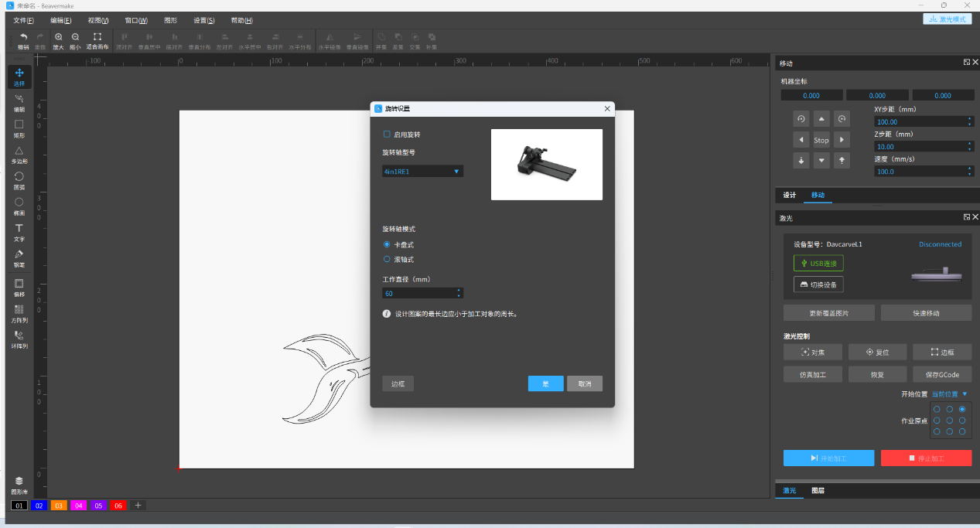The height and width of the screenshot is (528, 980).
Task: Click the 工作直径 spinner arrows
Action: click(459, 293)
